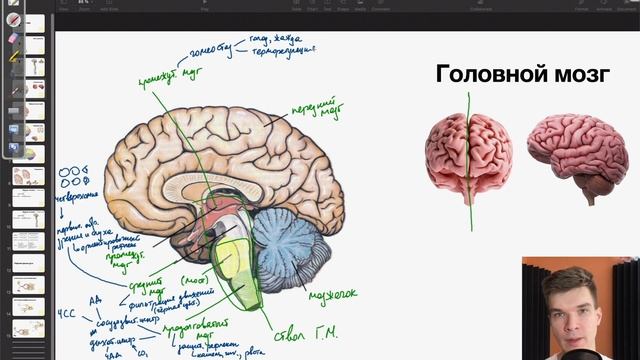Click the blue screen icon in drawing toolbar
The height and width of the screenshot is (360, 640).
point(13,129)
